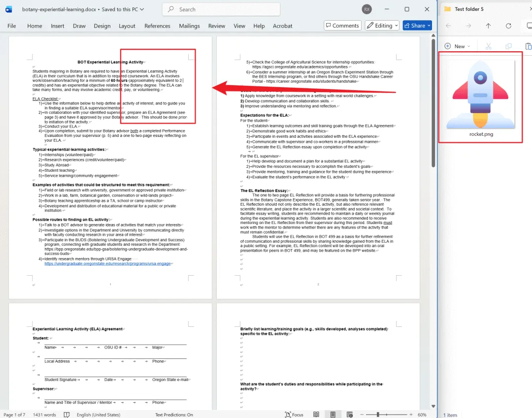Click the BOT Experiential Learning Activity heading
The width and height of the screenshot is (532, 418).
coord(110,62)
